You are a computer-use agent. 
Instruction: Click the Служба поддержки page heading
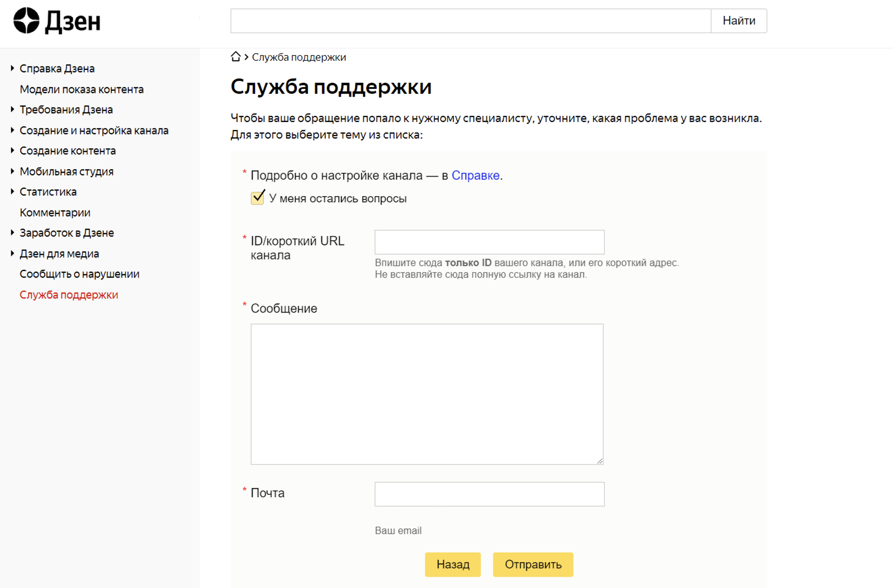[x=331, y=87]
